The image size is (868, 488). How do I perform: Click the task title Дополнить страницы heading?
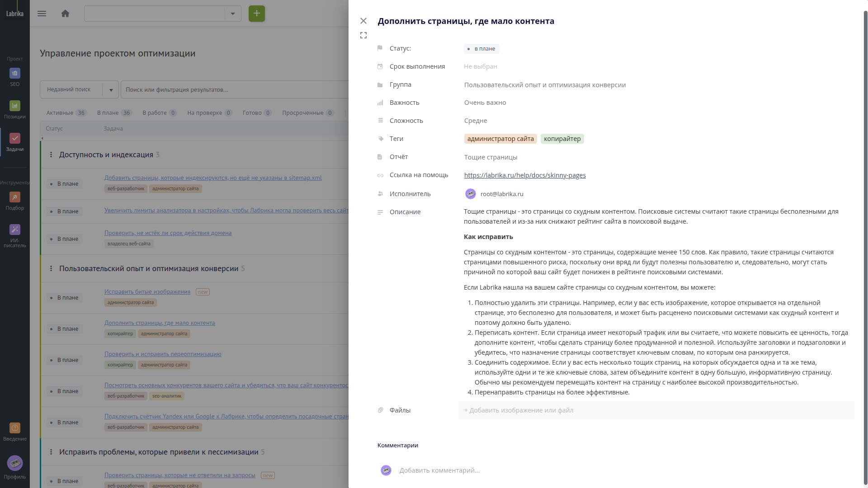[466, 21]
